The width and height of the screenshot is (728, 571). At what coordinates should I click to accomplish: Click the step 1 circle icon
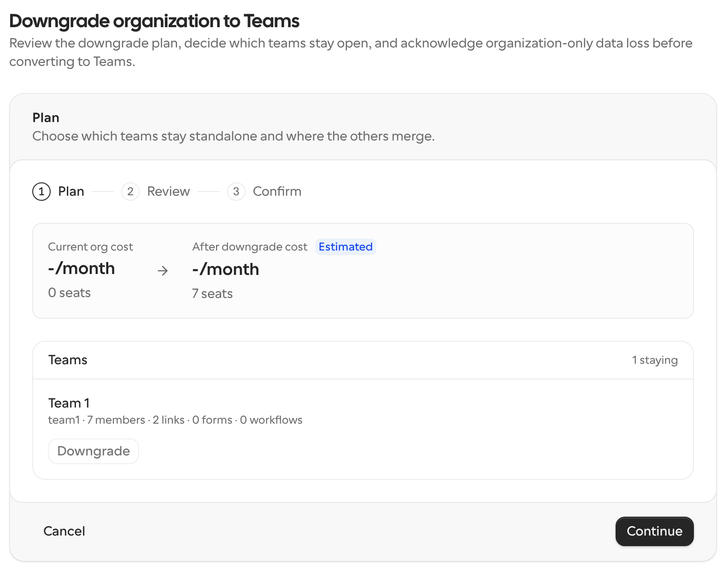click(x=41, y=192)
